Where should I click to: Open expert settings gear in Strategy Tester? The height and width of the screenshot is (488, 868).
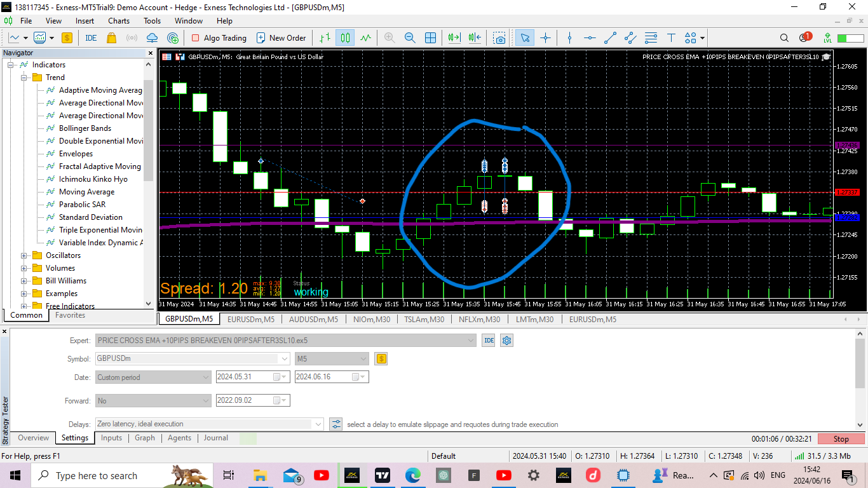(x=506, y=341)
